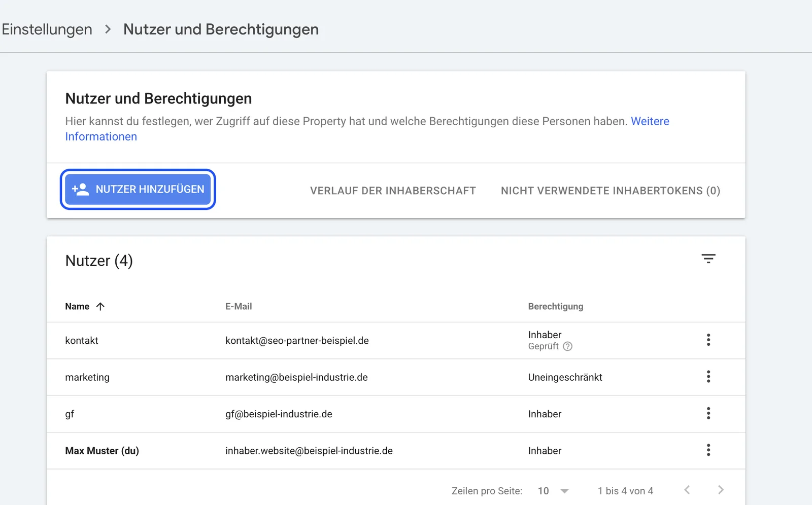Open the three-dot menu for kontakt
Image resolution: width=812 pixels, height=505 pixels.
pyautogui.click(x=708, y=340)
